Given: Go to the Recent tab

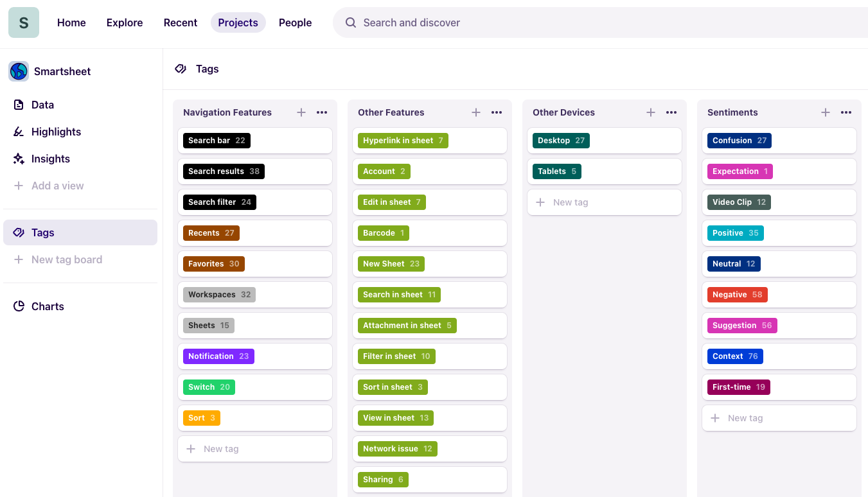Looking at the screenshot, I should point(181,22).
